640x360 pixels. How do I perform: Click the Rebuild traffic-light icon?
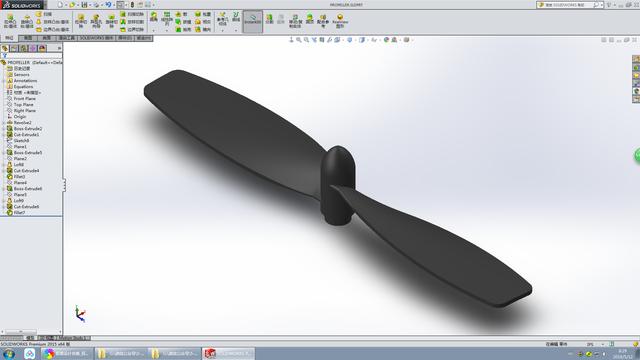pos(132,5)
